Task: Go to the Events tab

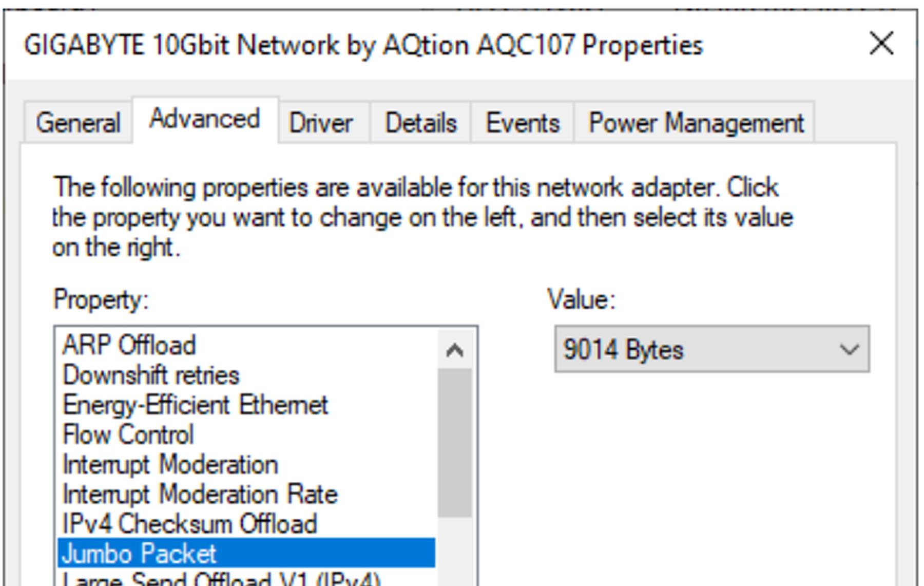Action: tap(522, 123)
